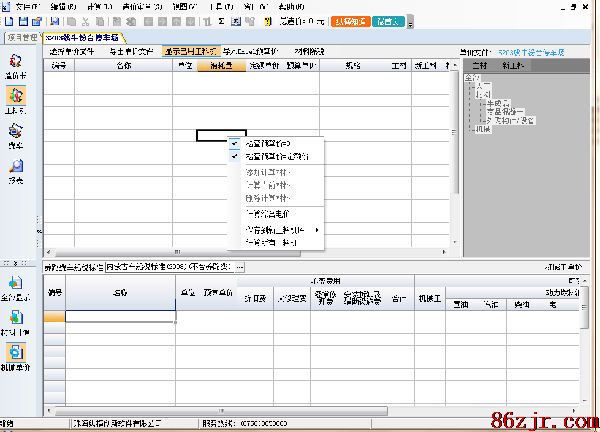Screen dimensions: 600x432
Task: Select the 工料机 icon in left sidebar
Action: click(x=16, y=99)
